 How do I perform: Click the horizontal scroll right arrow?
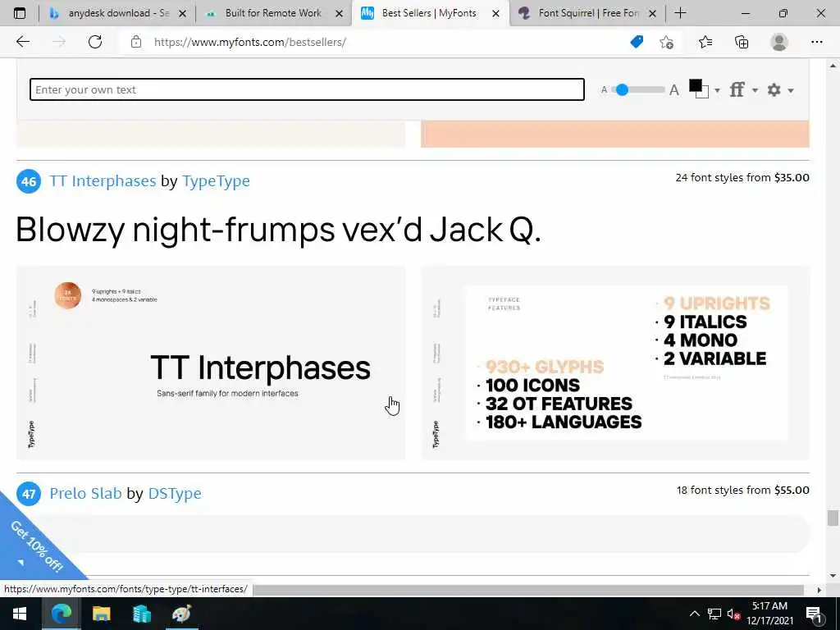819,590
